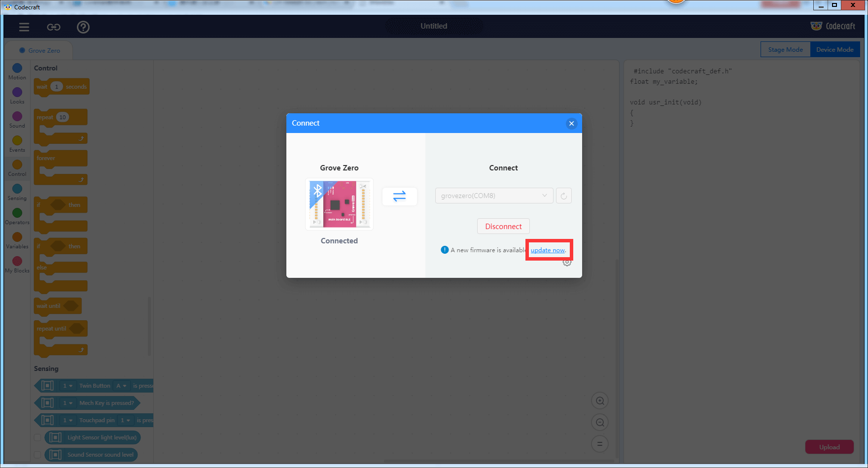Open the grovezero(COM8) port dropdown
The height and width of the screenshot is (468, 868).
[494, 196]
